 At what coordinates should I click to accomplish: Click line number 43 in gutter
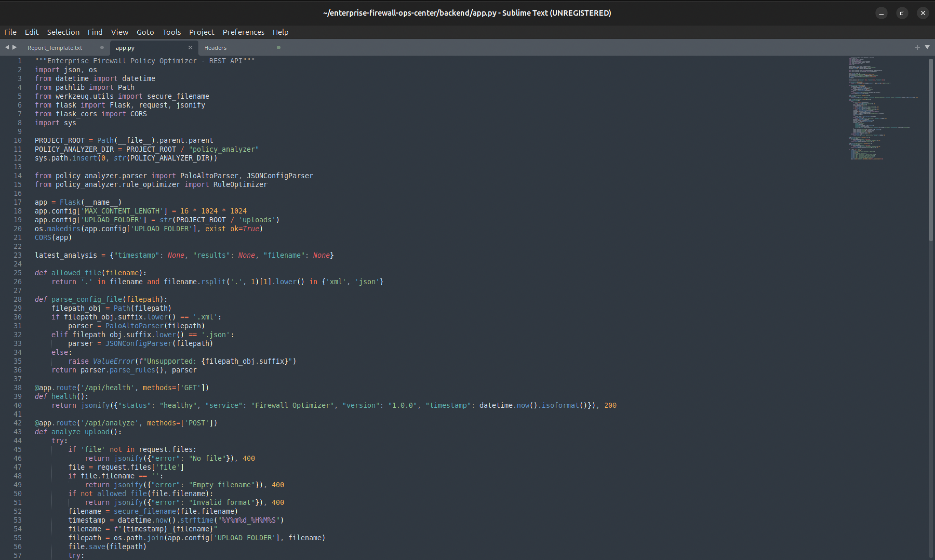(18, 432)
